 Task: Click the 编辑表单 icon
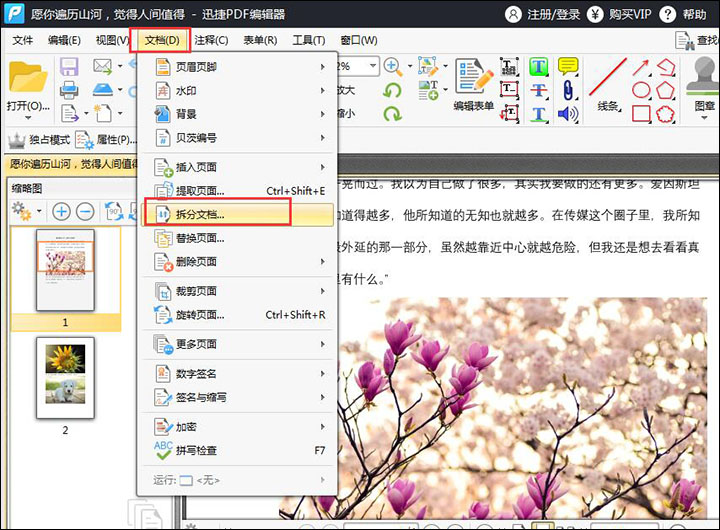(473, 76)
